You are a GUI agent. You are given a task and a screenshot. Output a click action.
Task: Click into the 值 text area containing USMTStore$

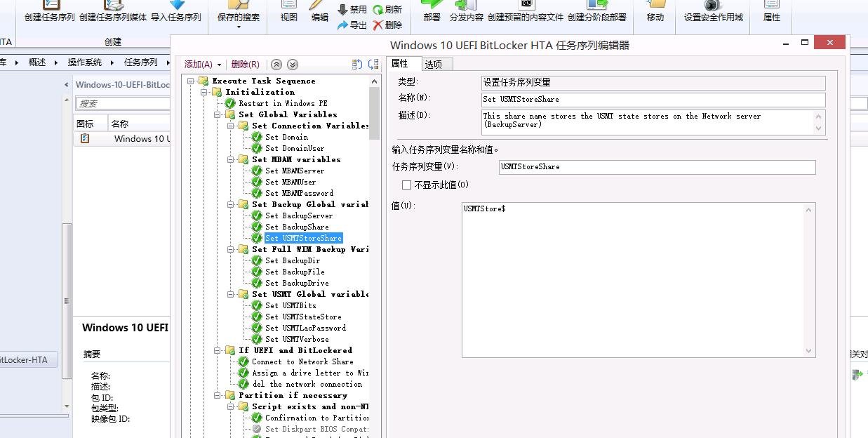(x=639, y=280)
